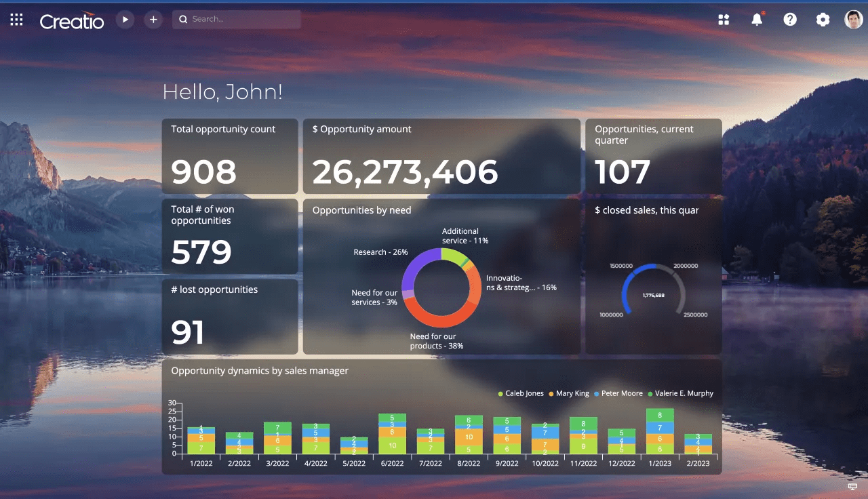Open the app launcher grid icon
This screenshot has height=499, width=868.
[16, 20]
